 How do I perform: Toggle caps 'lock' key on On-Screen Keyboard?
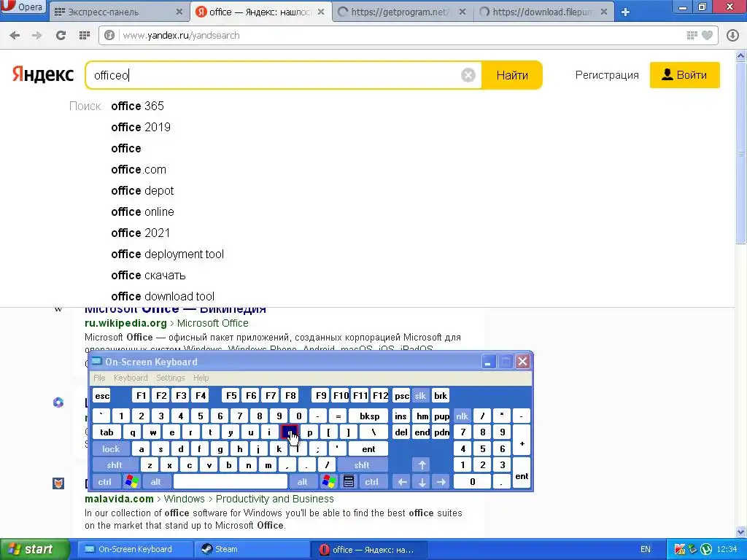coord(111,449)
